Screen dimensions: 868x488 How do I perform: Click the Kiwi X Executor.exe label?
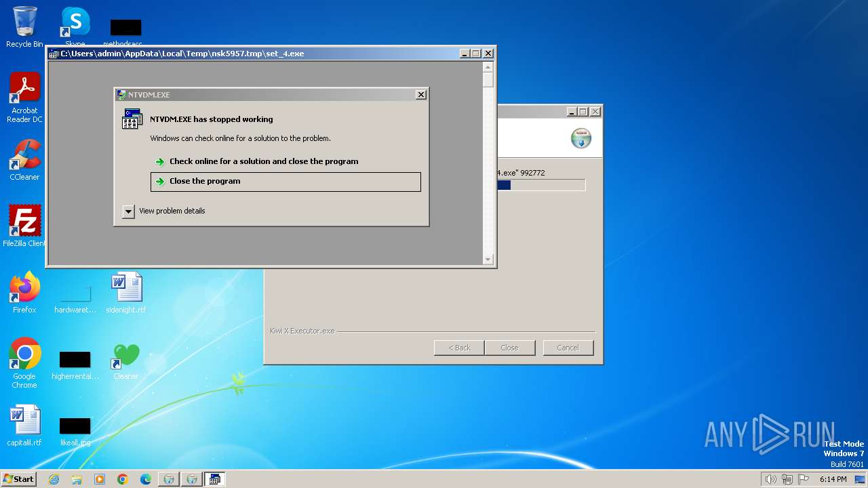tap(302, 331)
